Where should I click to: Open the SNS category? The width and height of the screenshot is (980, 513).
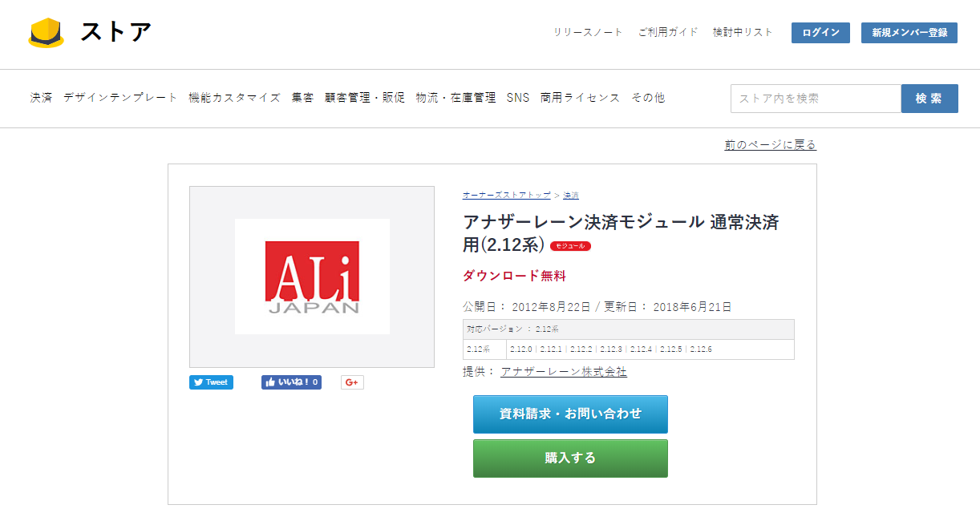[518, 98]
